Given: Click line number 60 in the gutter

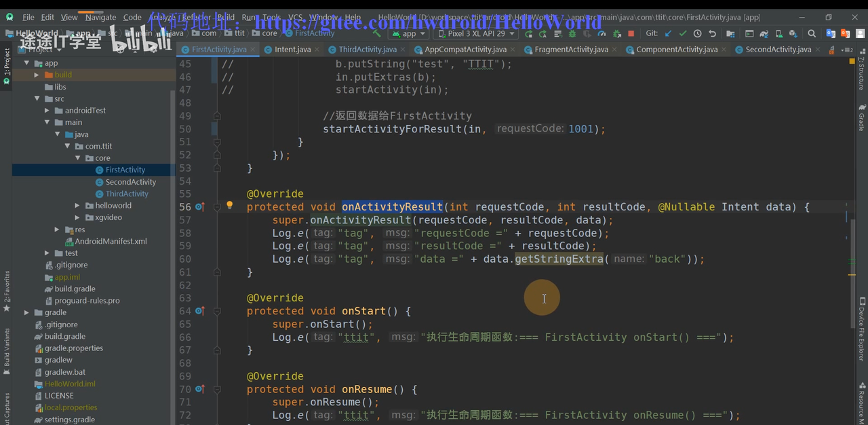Looking at the screenshot, I should tap(184, 259).
